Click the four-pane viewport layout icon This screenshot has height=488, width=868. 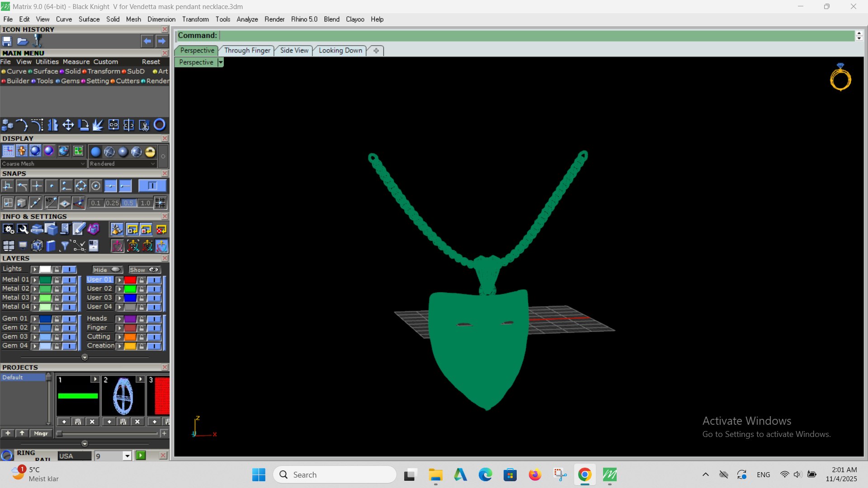click(x=8, y=246)
